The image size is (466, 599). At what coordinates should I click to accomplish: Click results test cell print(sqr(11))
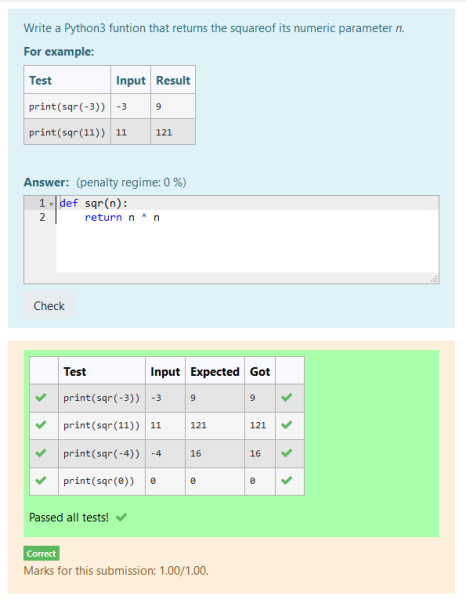(102, 426)
